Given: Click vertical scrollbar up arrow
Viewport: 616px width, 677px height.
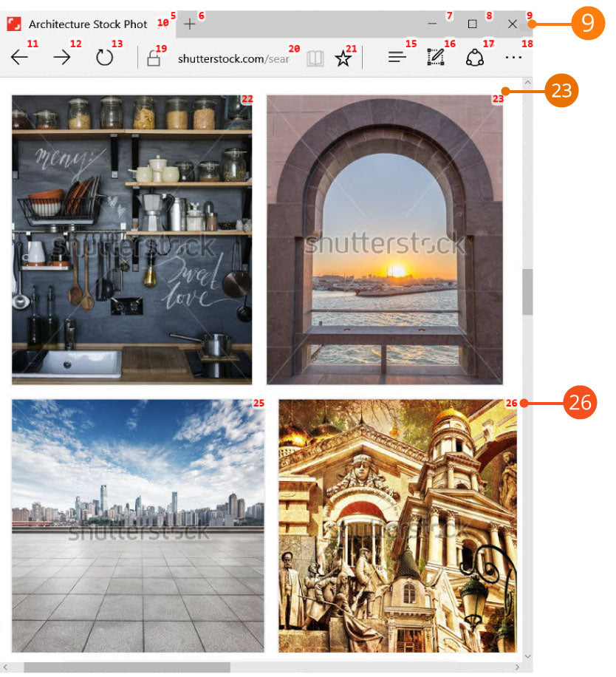Looking at the screenshot, I should (x=527, y=83).
